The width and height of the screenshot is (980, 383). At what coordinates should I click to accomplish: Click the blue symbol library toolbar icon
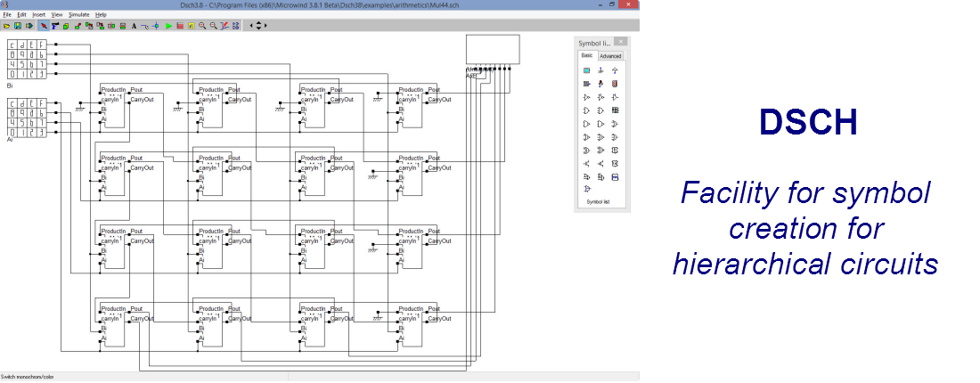[235, 26]
